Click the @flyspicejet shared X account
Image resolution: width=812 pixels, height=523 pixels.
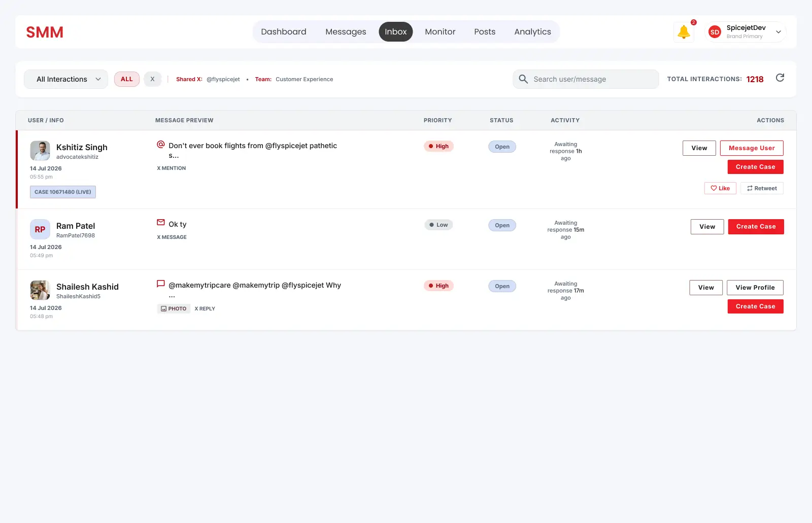point(223,79)
